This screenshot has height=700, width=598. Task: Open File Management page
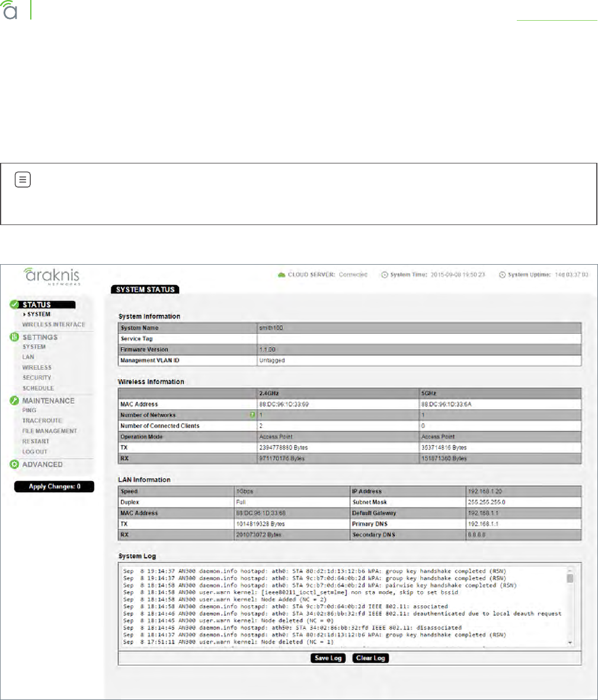[50, 431]
